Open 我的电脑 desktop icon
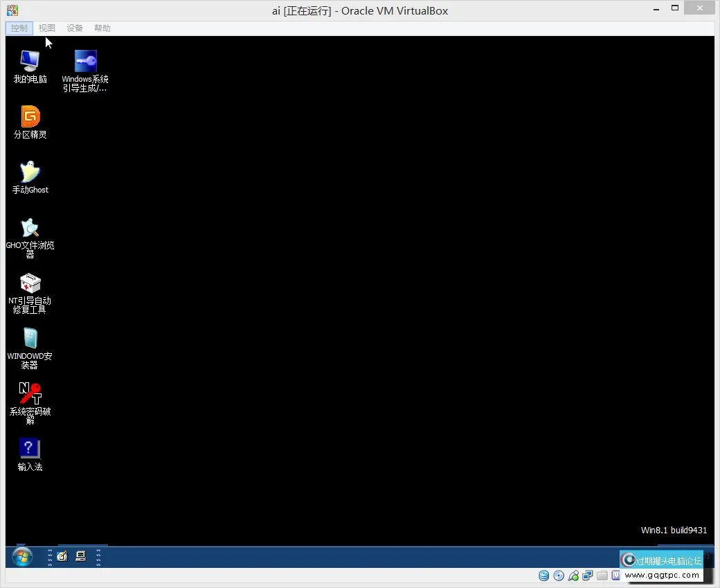 coord(29,67)
